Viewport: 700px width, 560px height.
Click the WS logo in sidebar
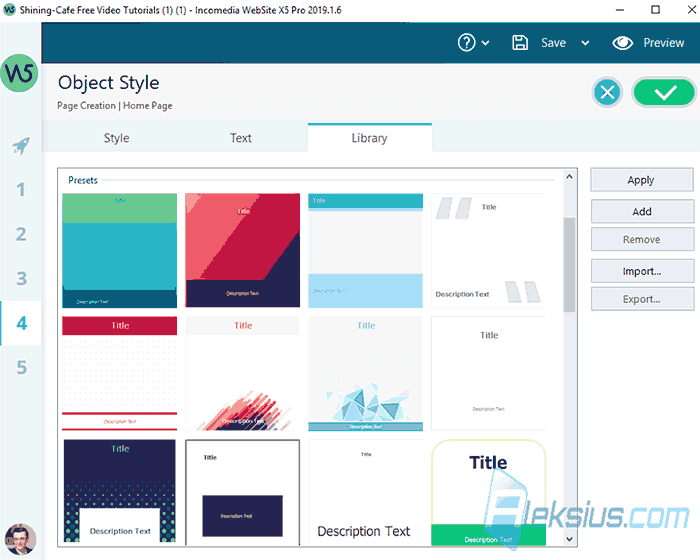click(x=19, y=73)
